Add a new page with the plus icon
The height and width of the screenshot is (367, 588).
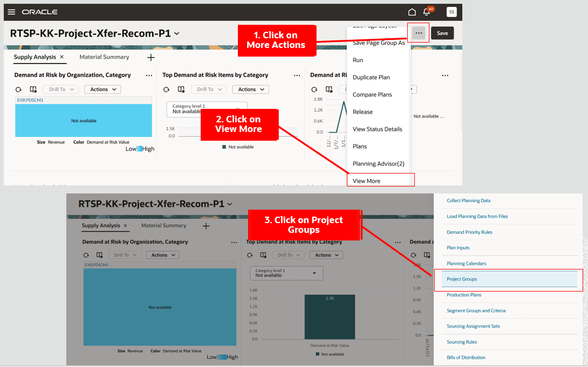(151, 57)
